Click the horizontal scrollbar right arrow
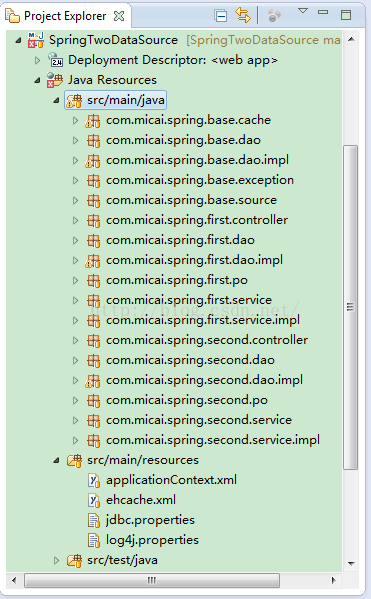 coord(333,580)
